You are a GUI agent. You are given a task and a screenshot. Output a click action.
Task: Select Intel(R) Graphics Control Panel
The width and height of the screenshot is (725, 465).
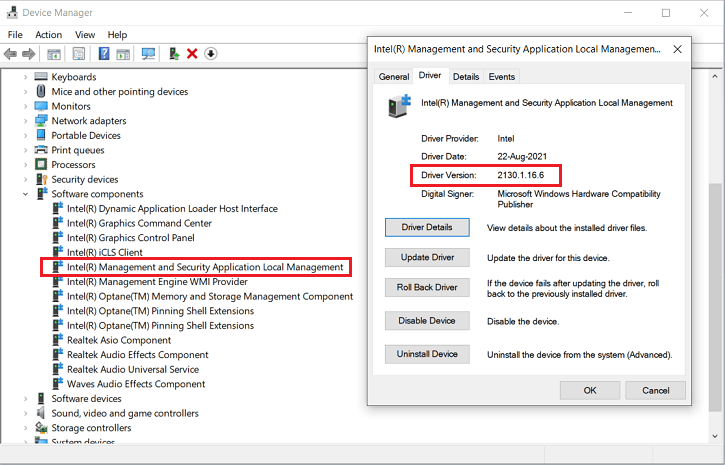pyautogui.click(x=131, y=238)
